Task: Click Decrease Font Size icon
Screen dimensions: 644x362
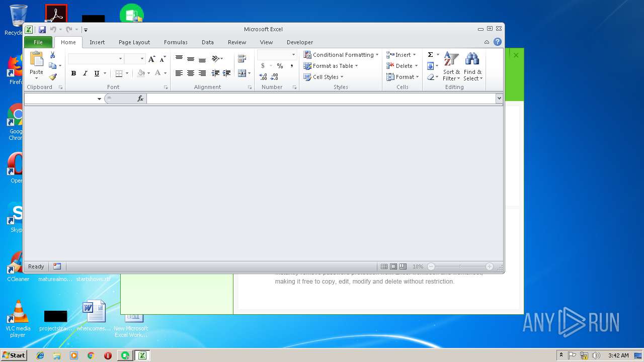Action: (163, 59)
